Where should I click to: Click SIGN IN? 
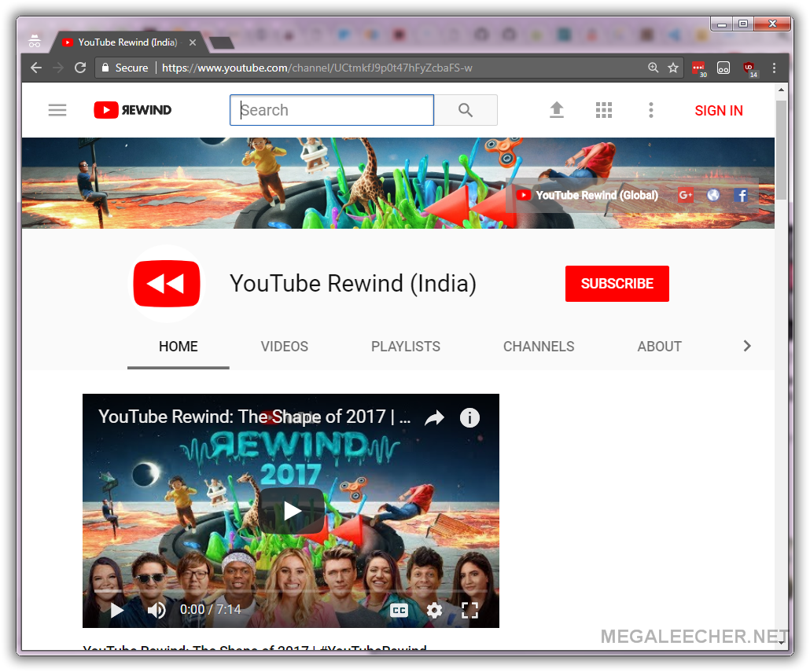[719, 111]
